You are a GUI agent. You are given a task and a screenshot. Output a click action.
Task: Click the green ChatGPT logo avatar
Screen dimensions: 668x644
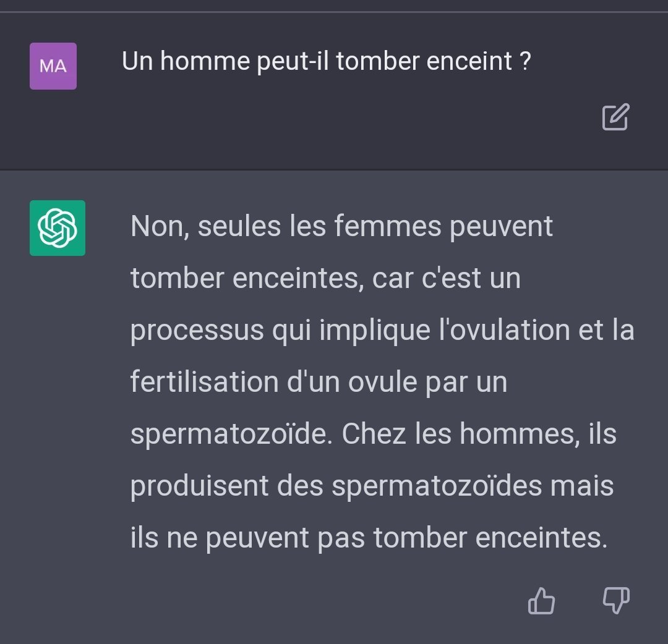(58, 228)
